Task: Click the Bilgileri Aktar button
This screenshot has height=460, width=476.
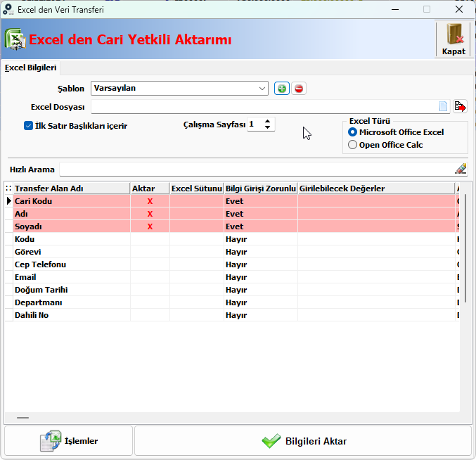Action: (303, 441)
